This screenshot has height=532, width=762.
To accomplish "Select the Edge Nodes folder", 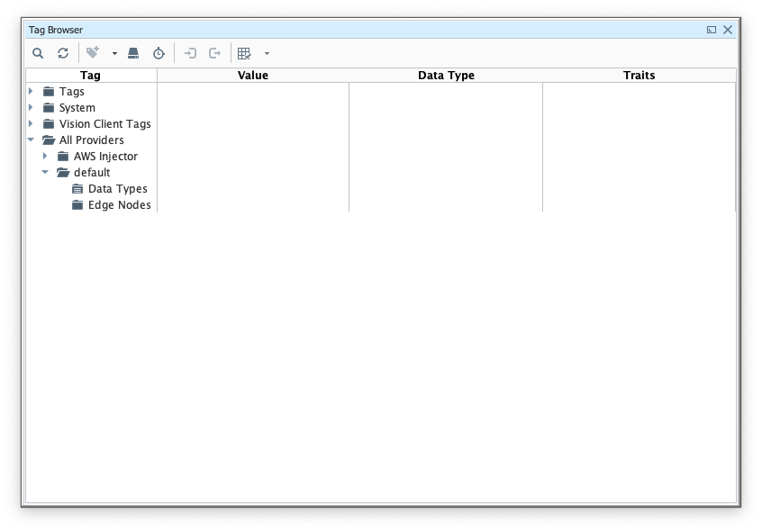I will (119, 205).
